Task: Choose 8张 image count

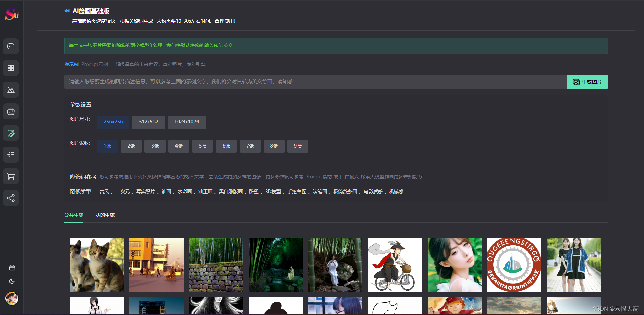Action: click(274, 146)
